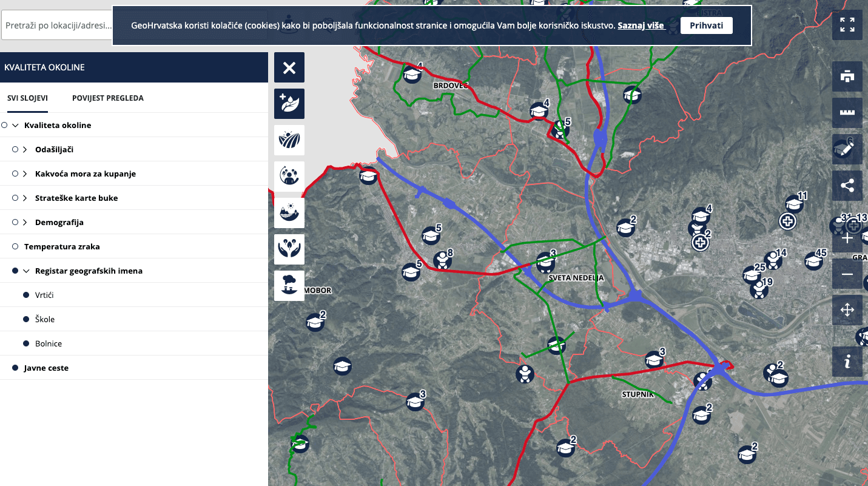
Task: Open the person with trees theme icon
Action: (x=289, y=177)
